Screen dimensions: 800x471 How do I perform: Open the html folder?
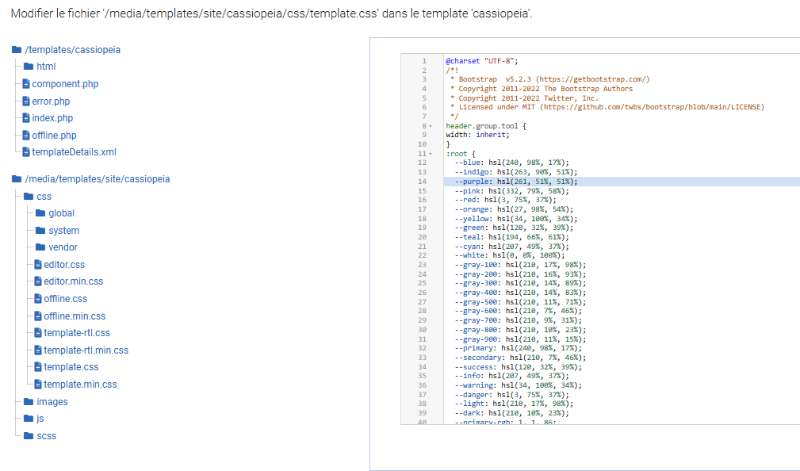point(46,66)
